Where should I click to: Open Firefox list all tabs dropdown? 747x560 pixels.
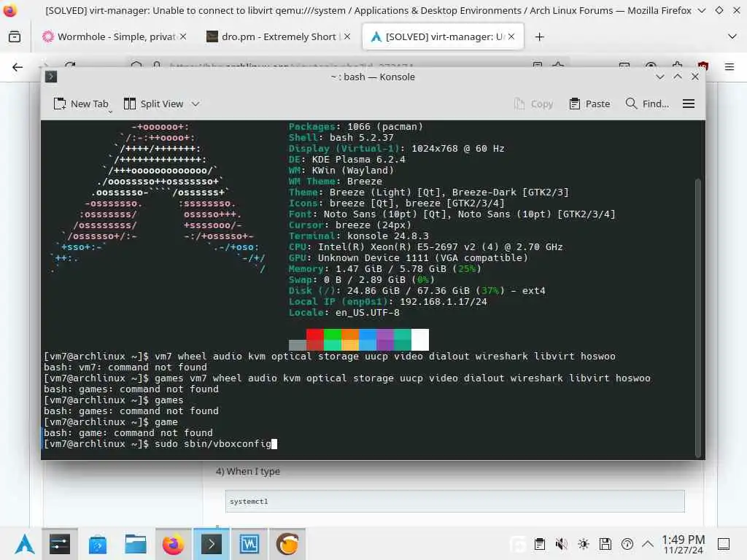click(x=732, y=36)
